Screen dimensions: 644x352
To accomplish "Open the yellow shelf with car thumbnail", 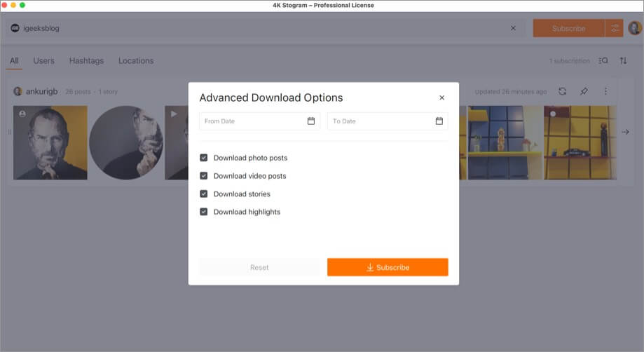I will (580, 142).
